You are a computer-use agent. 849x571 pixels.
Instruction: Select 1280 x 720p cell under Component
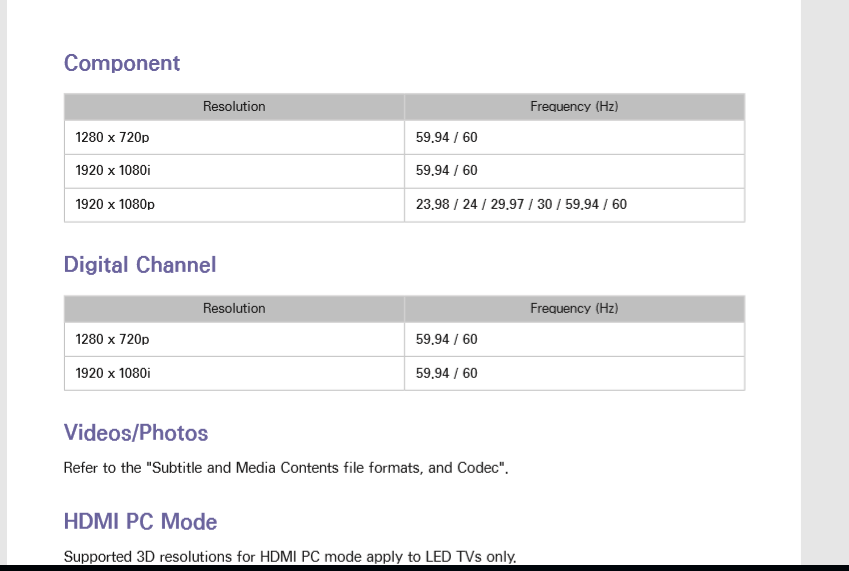112,137
